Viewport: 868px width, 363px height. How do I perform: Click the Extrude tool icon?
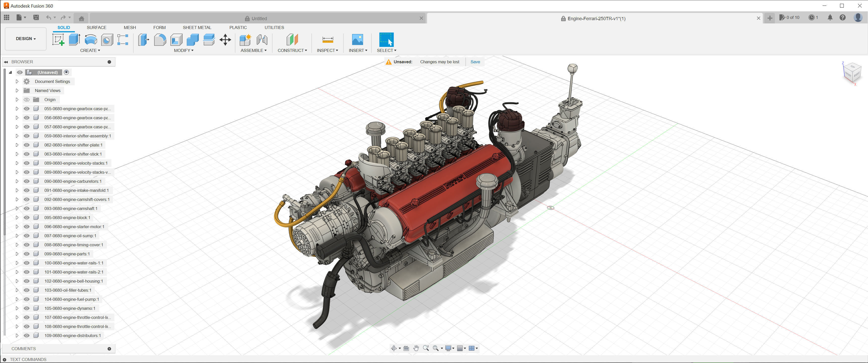pos(74,40)
